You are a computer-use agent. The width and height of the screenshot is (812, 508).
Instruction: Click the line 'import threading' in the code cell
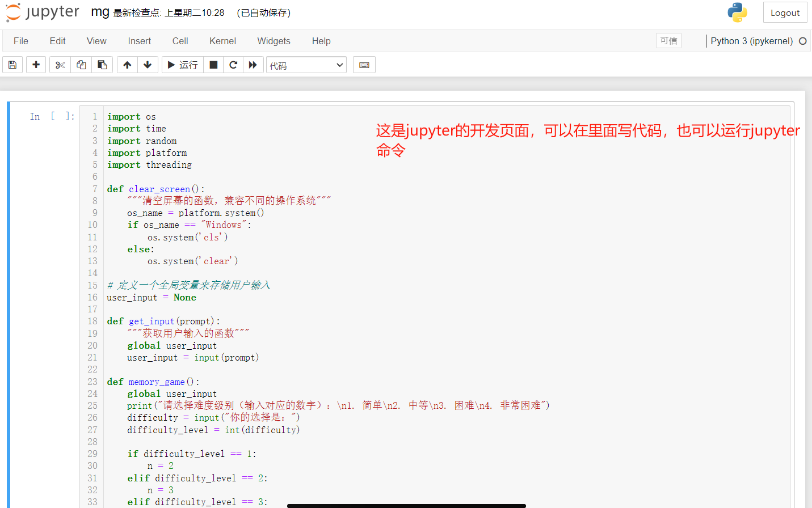coord(150,165)
